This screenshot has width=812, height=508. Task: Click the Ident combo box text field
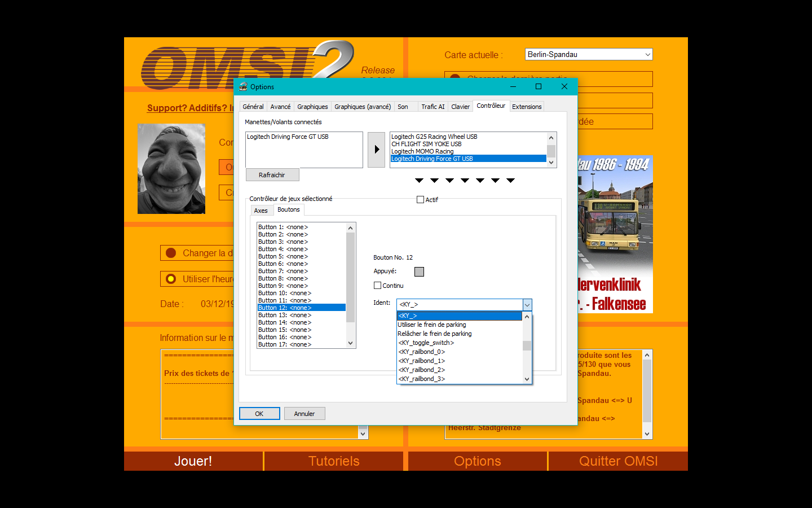click(x=460, y=305)
